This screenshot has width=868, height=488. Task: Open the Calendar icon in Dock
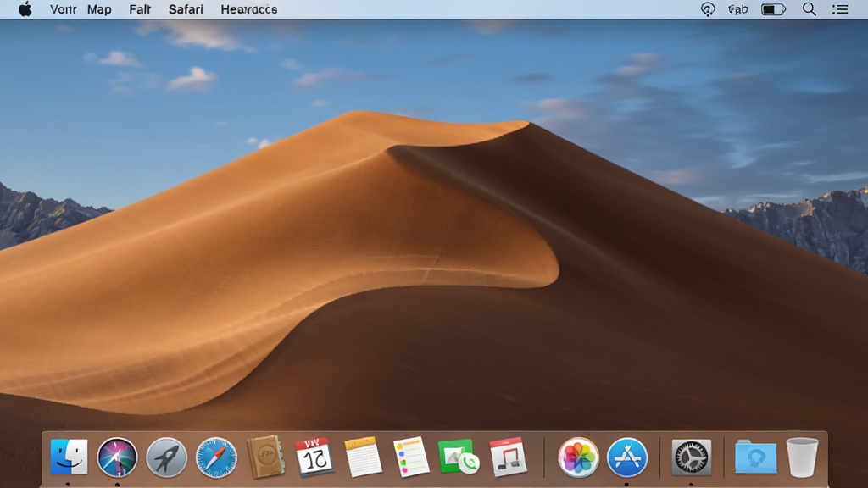pyautogui.click(x=314, y=457)
